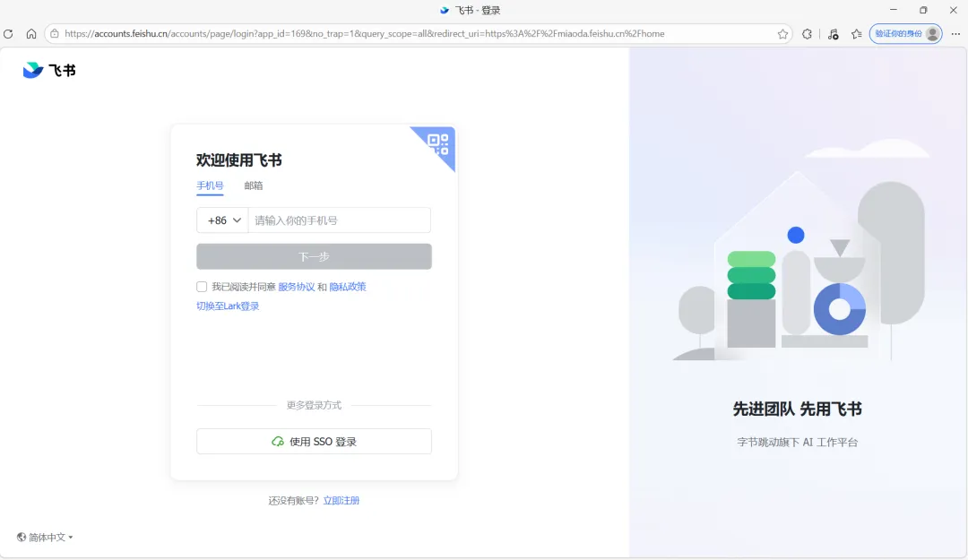Click the browser address bar URL

[x=364, y=34]
